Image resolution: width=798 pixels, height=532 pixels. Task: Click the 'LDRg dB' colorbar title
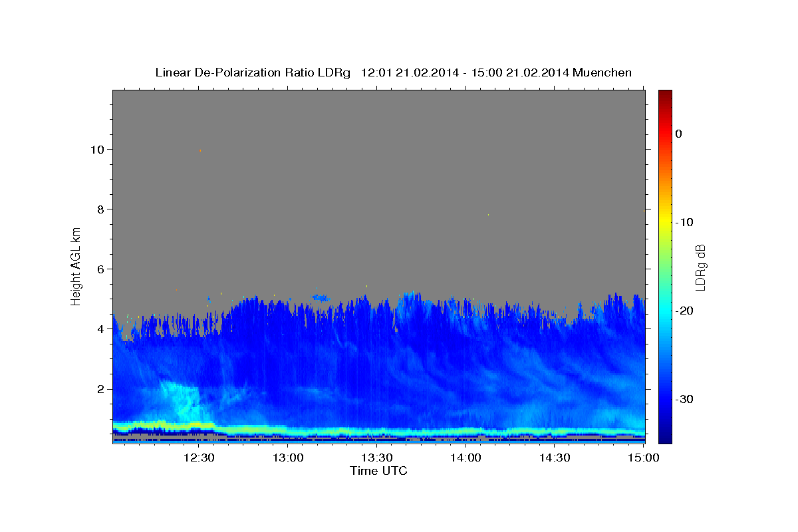(x=700, y=267)
